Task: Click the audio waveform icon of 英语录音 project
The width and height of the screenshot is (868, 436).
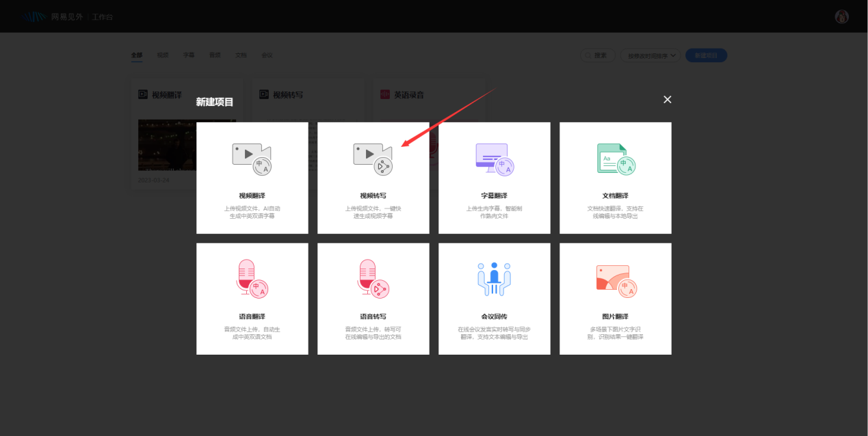Action: [385, 94]
